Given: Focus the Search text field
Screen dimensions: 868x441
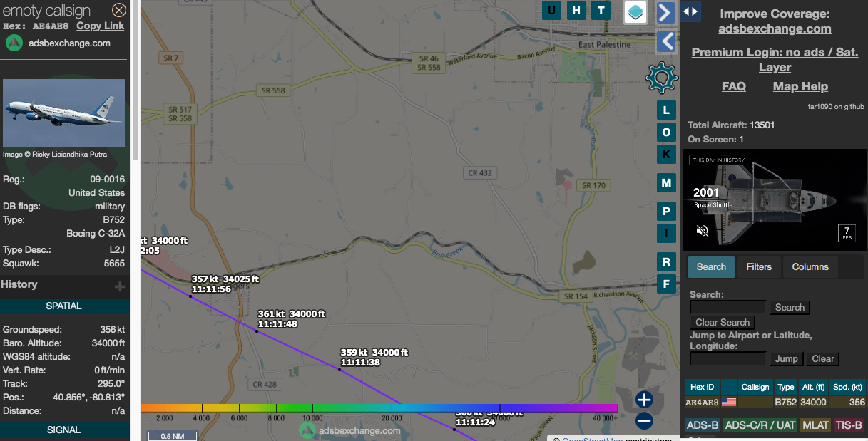Looking at the screenshot, I should click(x=728, y=307).
